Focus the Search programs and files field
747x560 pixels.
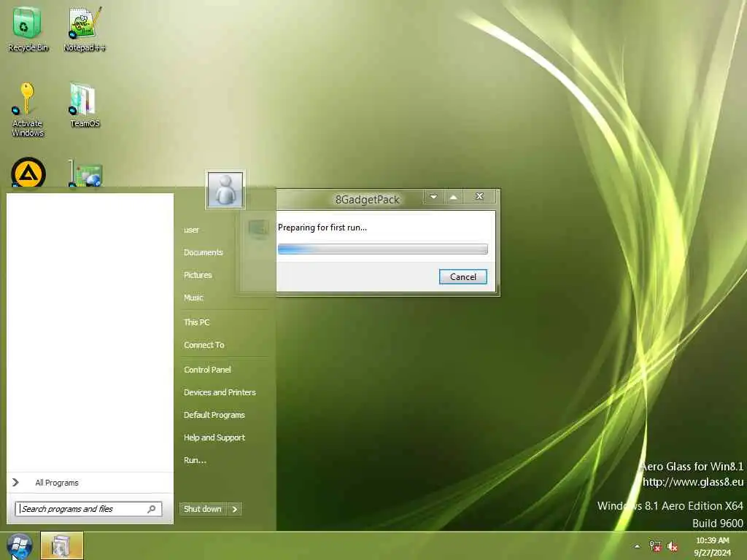[x=88, y=509]
